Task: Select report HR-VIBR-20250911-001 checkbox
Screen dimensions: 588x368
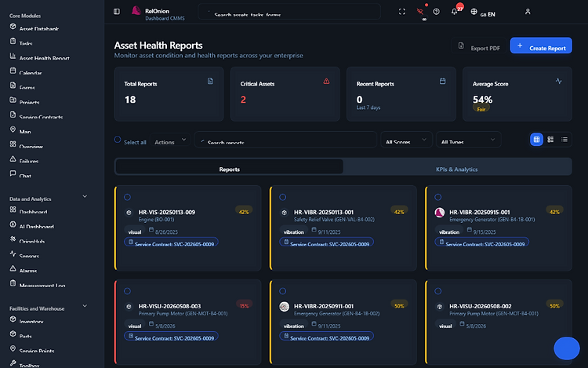Action: 283,291
